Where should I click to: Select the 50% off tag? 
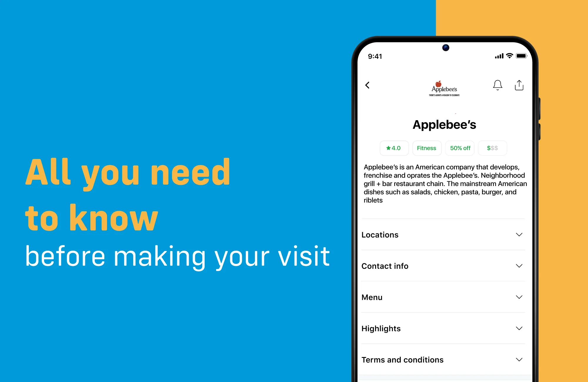461,148
